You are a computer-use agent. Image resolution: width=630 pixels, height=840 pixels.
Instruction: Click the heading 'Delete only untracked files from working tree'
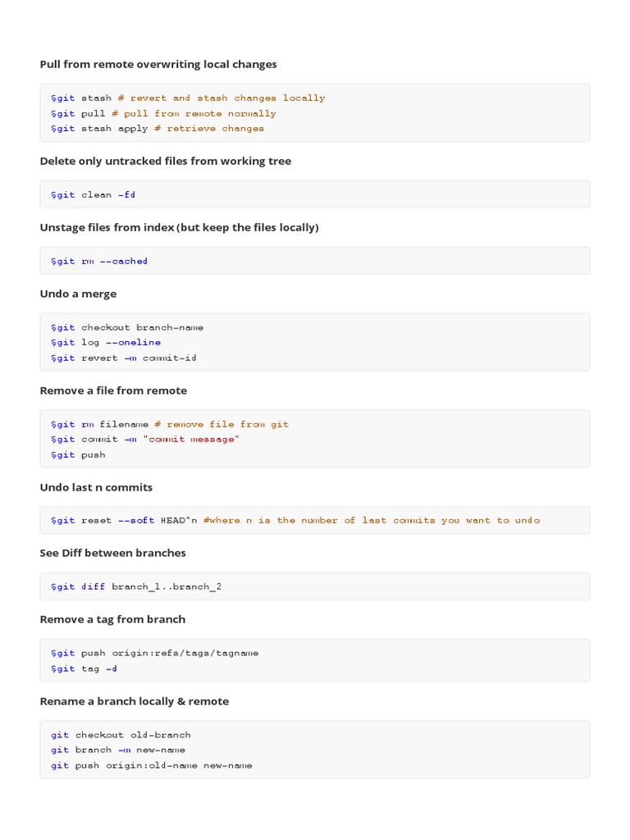click(x=166, y=162)
